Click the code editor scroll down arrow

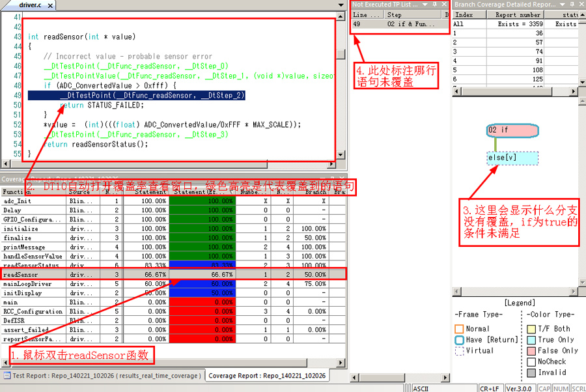pyautogui.click(x=341, y=155)
